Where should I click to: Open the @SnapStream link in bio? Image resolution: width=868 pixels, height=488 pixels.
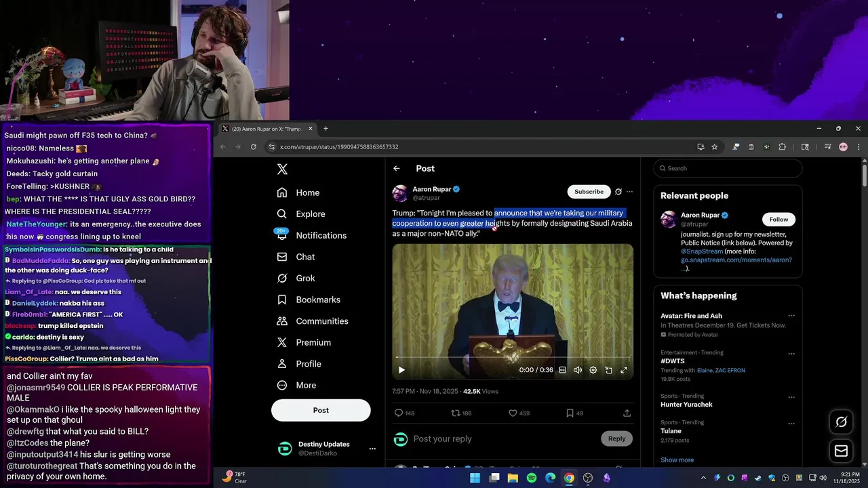(x=702, y=251)
